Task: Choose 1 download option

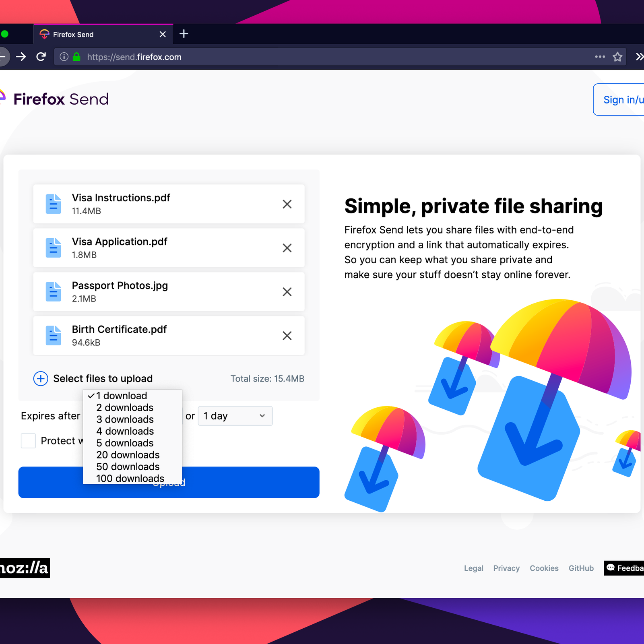Action: (132, 396)
